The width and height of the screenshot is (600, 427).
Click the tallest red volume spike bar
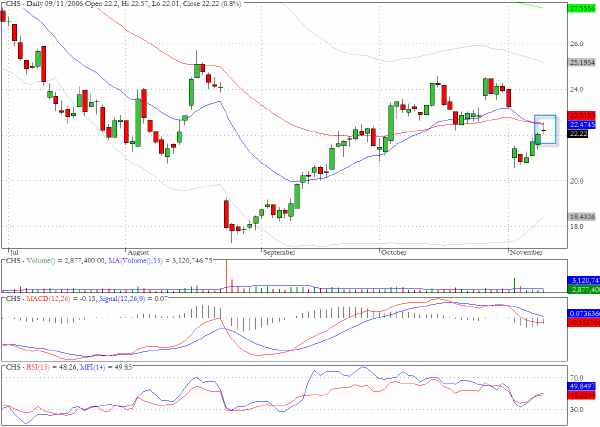[227, 276]
